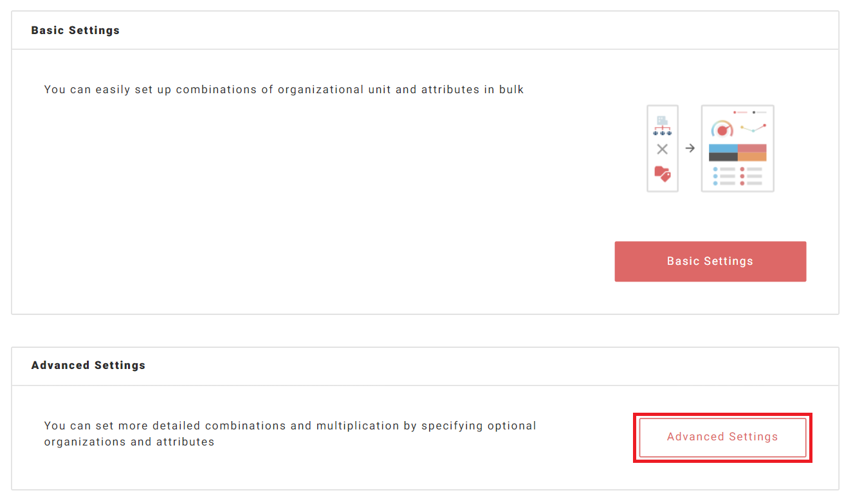Select the red folder with tag icon
Viewport: 853px width, 504px height.
point(662,173)
